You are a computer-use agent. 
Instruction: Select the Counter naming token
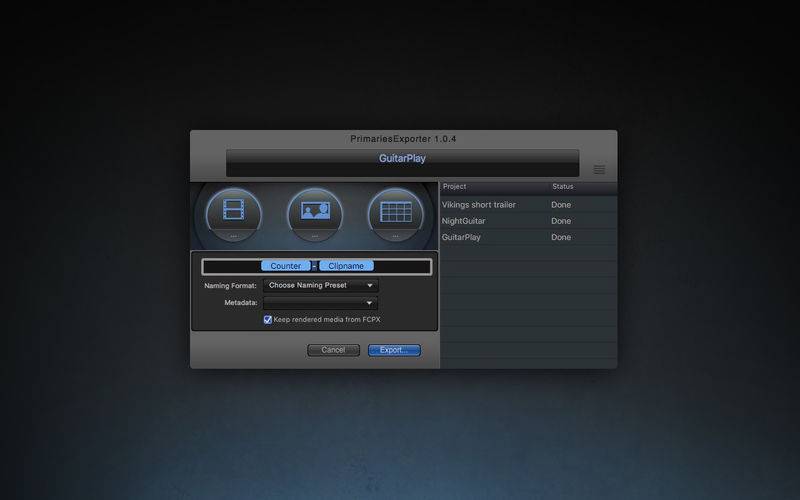point(286,266)
